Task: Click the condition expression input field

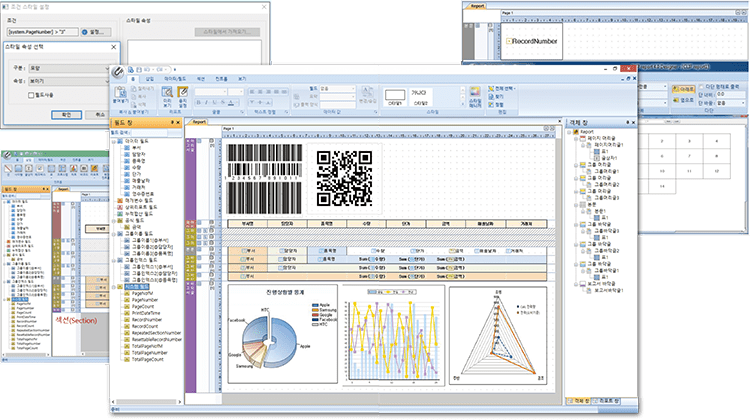Action: click(43, 32)
